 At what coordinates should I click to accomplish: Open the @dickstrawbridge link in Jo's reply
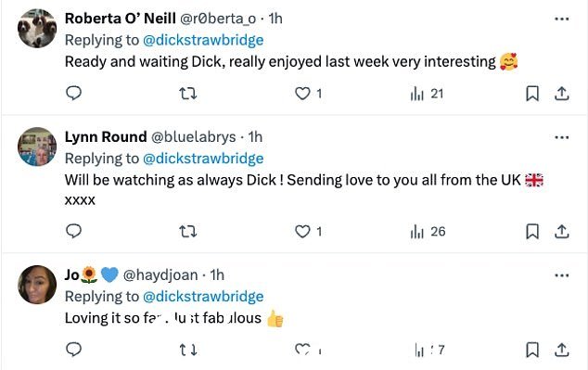pos(203,297)
